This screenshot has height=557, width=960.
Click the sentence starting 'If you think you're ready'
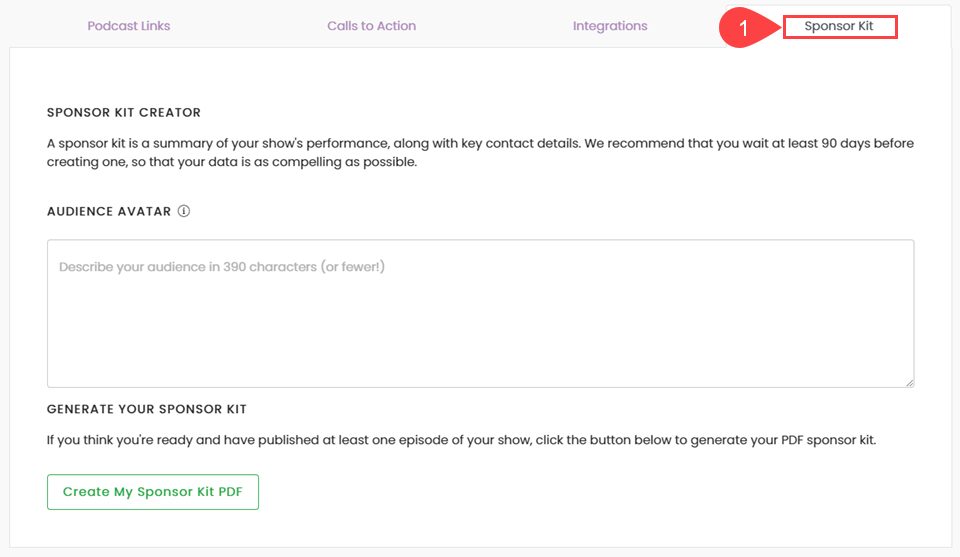[462, 440]
